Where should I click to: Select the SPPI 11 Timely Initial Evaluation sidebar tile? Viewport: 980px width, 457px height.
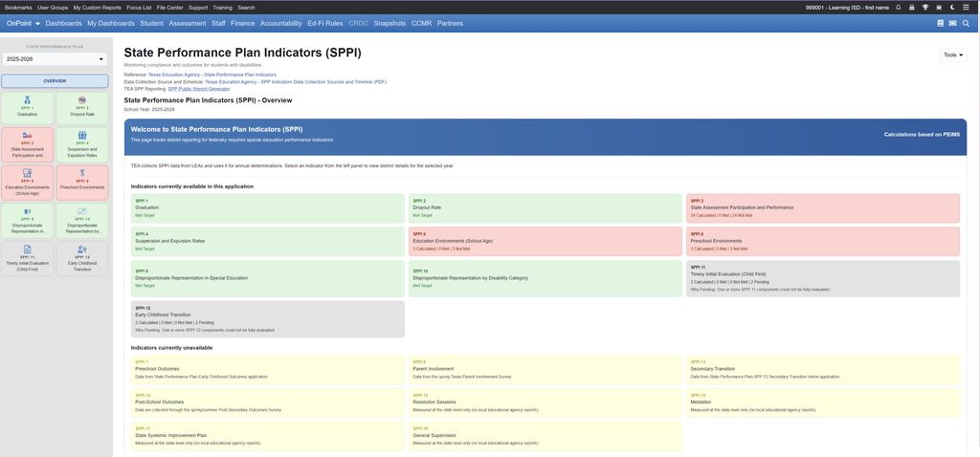point(28,258)
